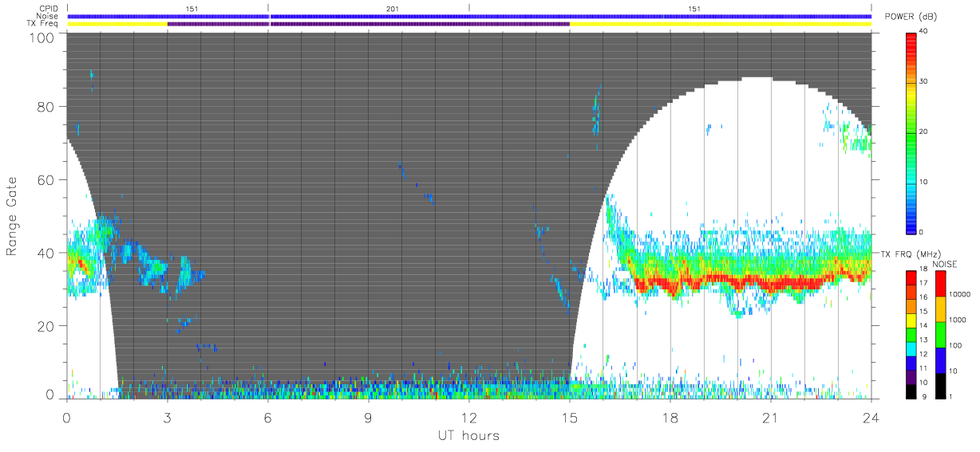Click the 11 label on TX FRQ scale
Image resolution: width=980 pixels, height=452 pixels.
click(x=923, y=368)
